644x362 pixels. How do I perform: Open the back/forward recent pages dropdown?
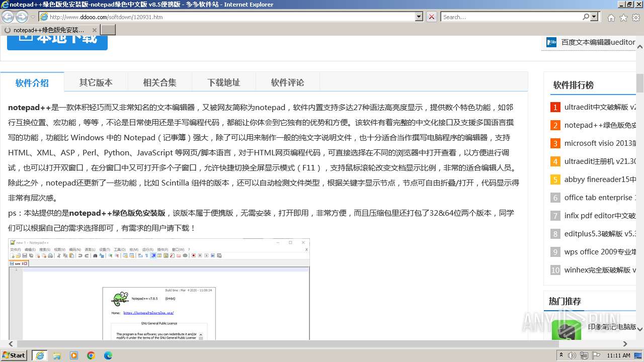(x=33, y=17)
